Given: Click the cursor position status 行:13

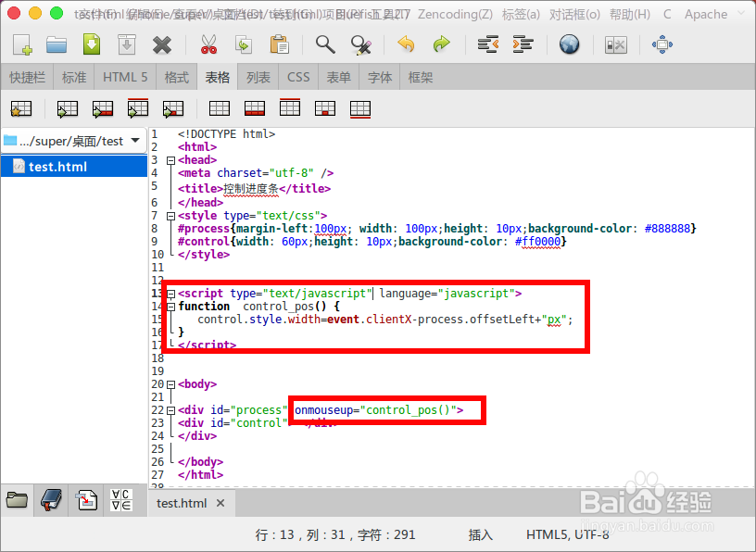Looking at the screenshot, I should pos(335,534).
